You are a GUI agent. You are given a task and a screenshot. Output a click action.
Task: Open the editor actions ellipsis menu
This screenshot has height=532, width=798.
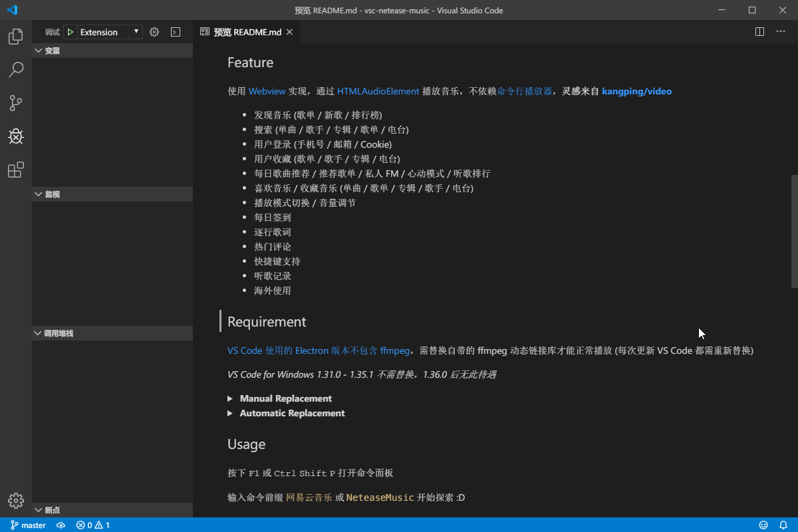pyautogui.click(x=781, y=31)
